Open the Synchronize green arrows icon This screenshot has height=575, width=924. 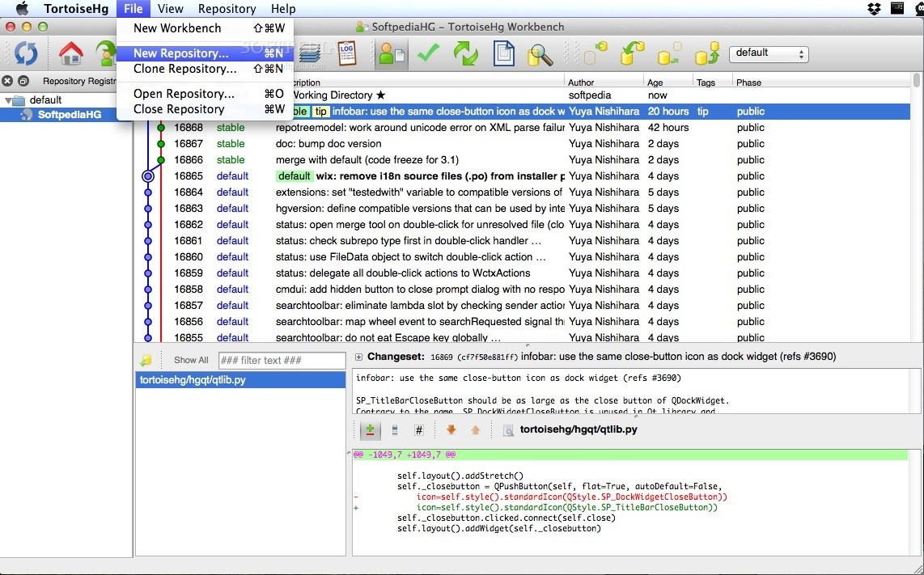click(x=465, y=53)
